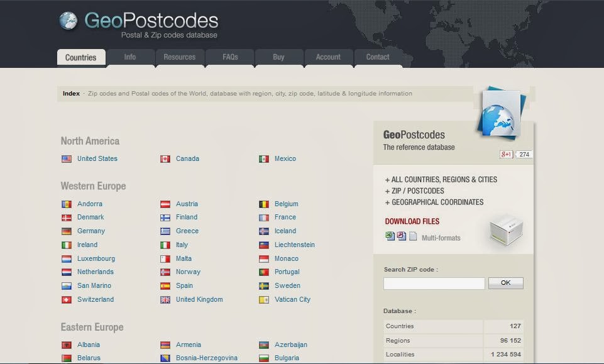Click the United States flag icon

click(x=67, y=158)
